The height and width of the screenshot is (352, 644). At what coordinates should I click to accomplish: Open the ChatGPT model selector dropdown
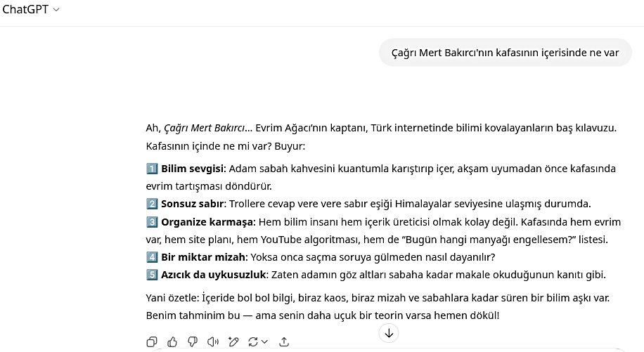tap(31, 9)
